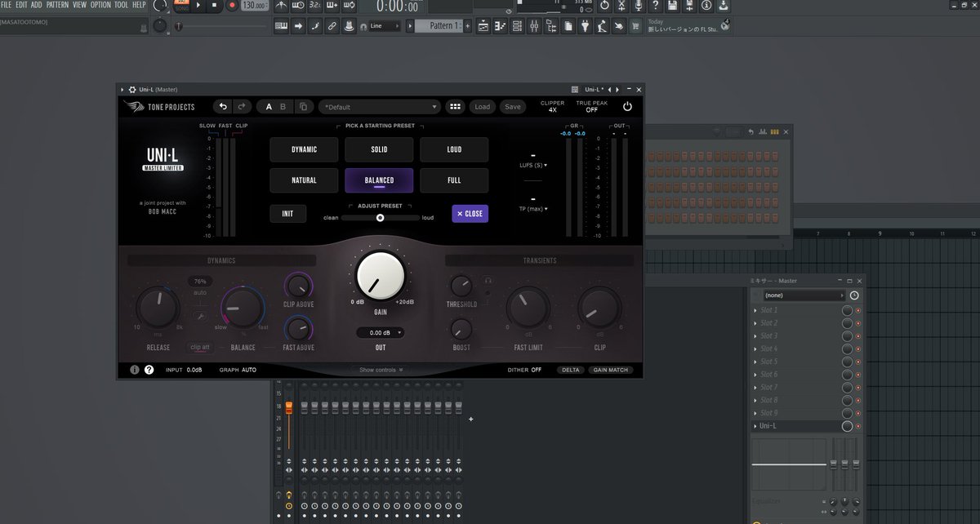Copy A to B settings icon in Uni-L
The width and height of the screenshot is (980, 524).
[x=303, y=107]
